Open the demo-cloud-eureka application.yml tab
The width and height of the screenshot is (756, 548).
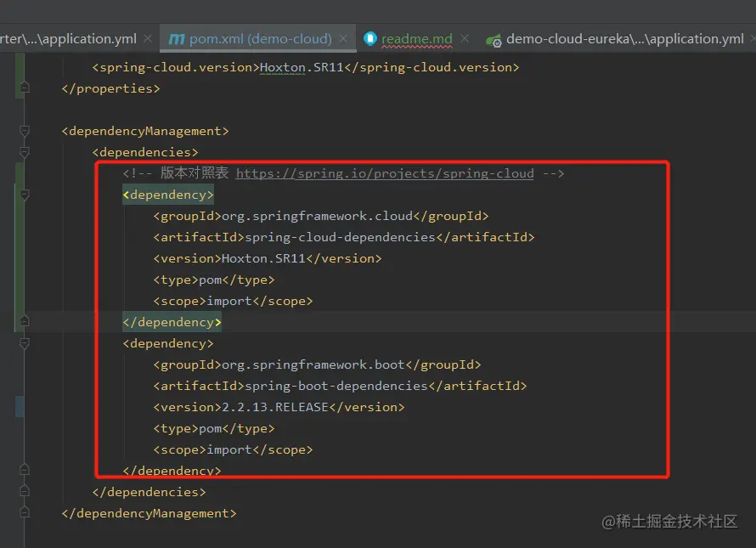[x=624, y=38]
